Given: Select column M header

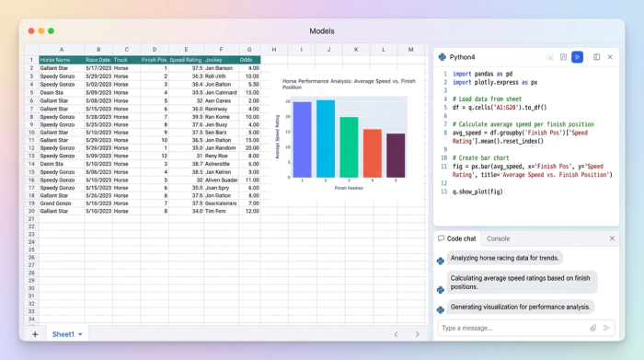Looking at the screenshot, I should click(410, 50).
